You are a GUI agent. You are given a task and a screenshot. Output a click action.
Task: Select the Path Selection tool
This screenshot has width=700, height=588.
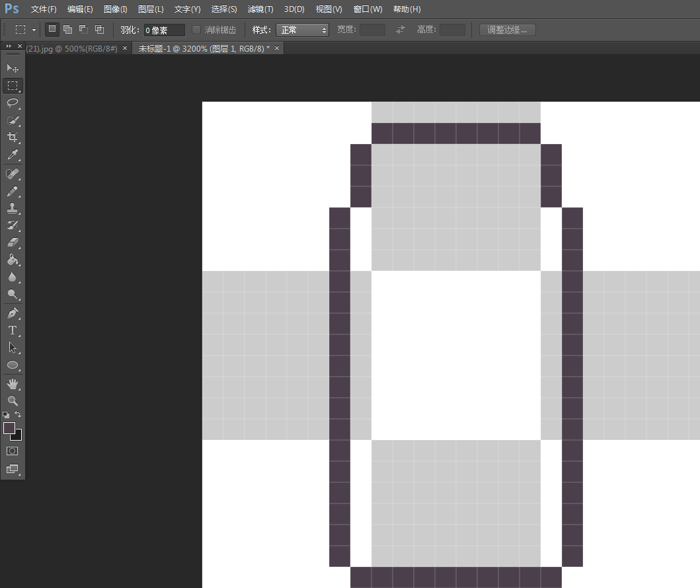pos(13,348)
